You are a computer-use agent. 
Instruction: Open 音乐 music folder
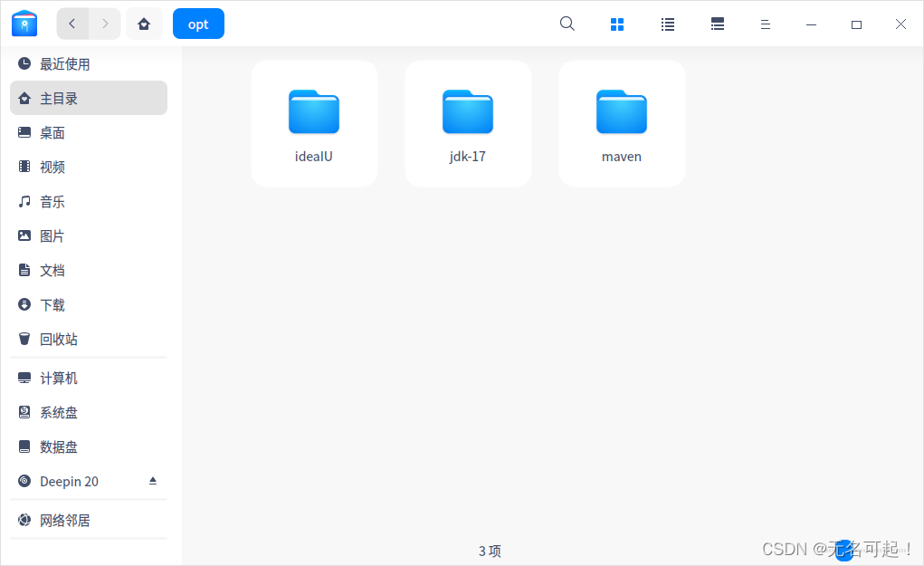tap(89, 202)
